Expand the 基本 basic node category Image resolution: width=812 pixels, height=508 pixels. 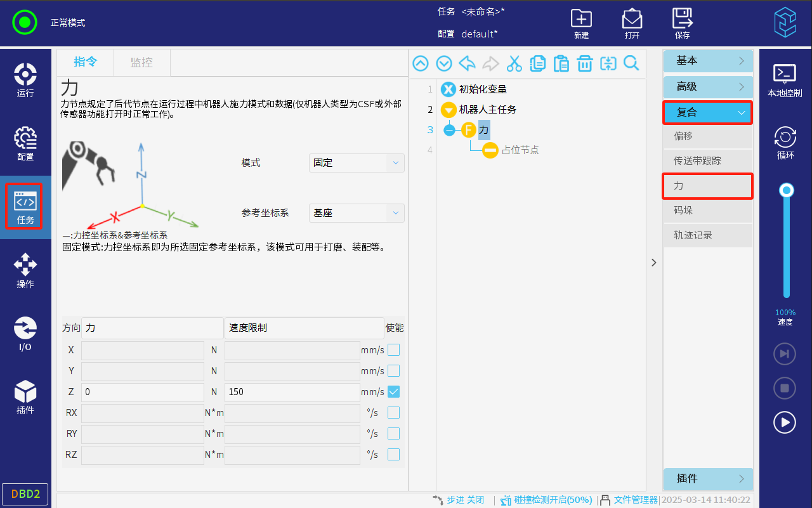tap(708, 61)
